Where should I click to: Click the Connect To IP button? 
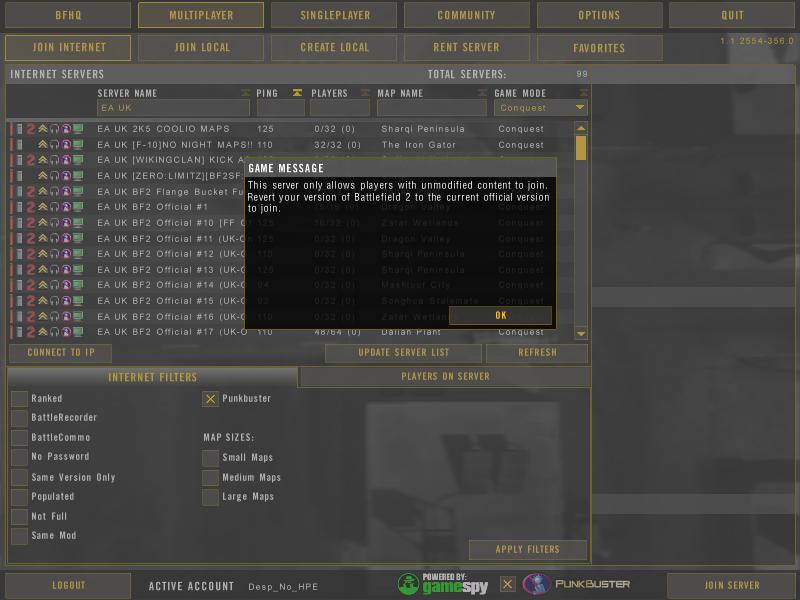tap(60, 353)
